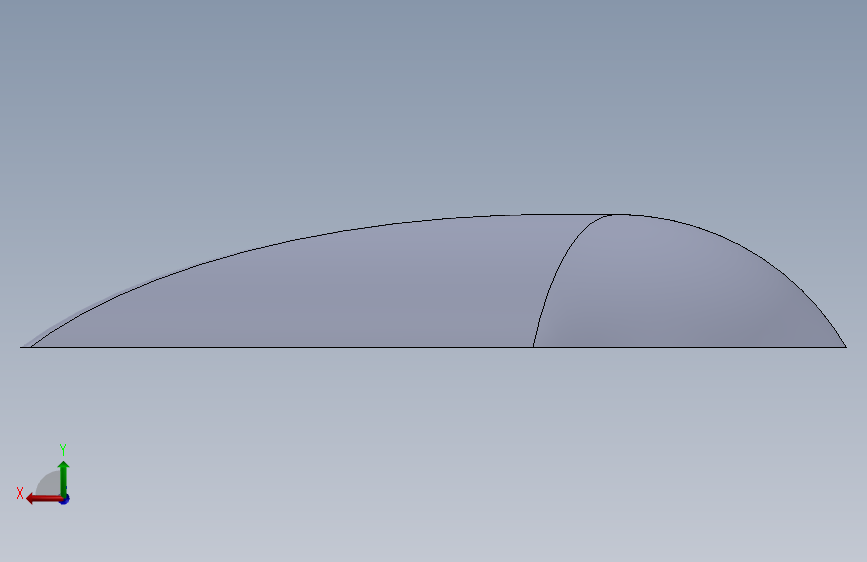867x562 pixels.
Task: Click the green Y axis arrow of the triad
Action: tap(64, 479)
